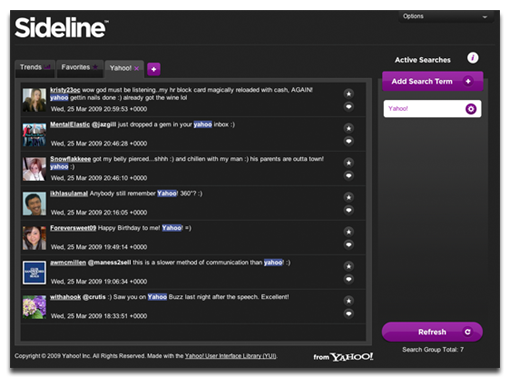Screen dimensions: 510x378
Task: Favorite the ikhlasulamal tweet with star
Action: (x=349, y=197)
